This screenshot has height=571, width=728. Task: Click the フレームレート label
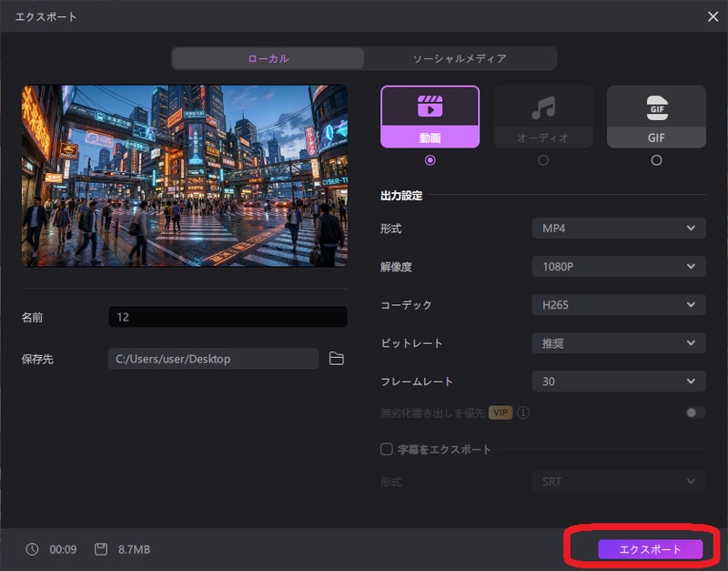click(417, 382)
